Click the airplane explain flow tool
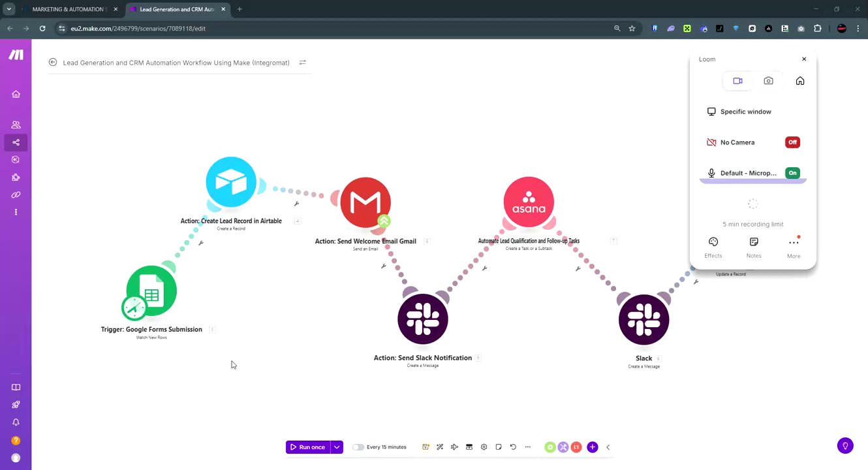 455,447
